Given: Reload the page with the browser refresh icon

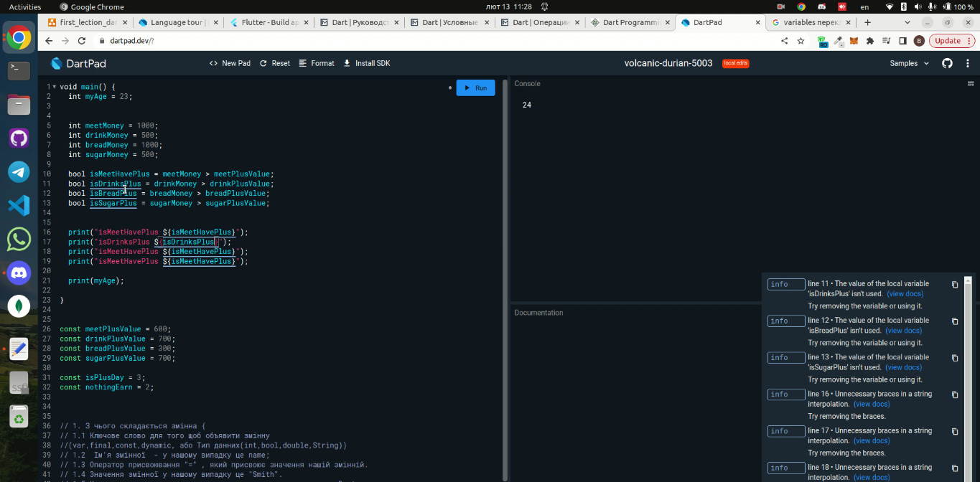Looking at the screenshot, I should point(83,41).
